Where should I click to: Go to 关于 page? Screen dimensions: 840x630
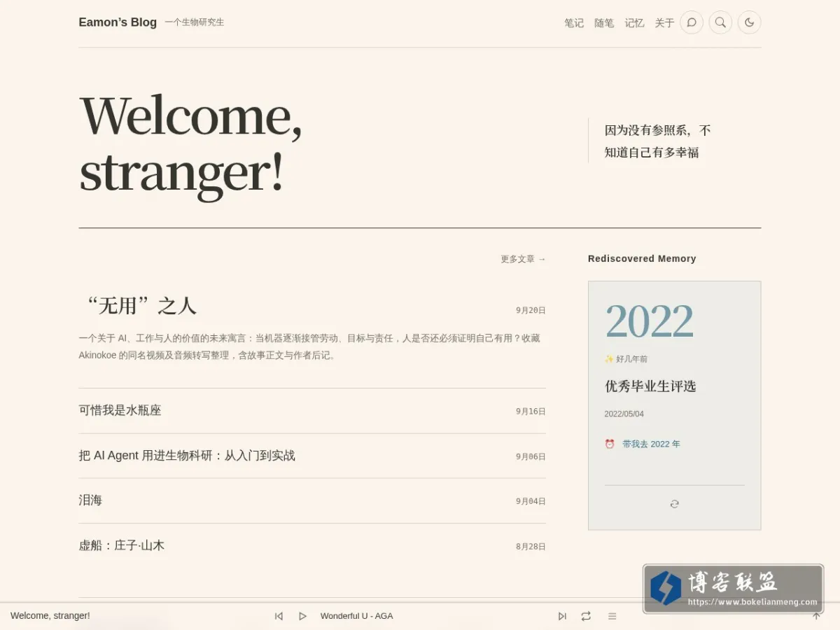pyautogui.click(x=664, y=23)
